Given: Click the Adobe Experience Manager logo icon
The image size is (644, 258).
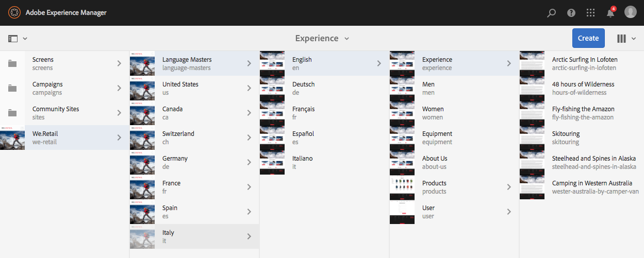Looking at the screenshot, I should click(14, 12).
